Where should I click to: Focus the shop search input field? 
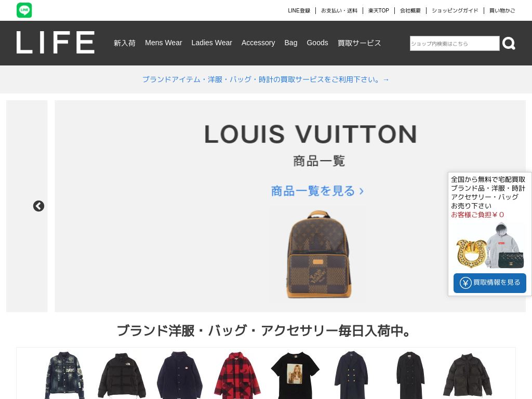tap(455, 44)
